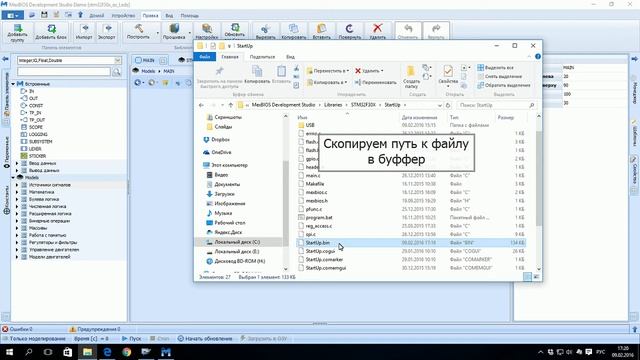The width and height of the screenshot is (640, 360).
Task: Click the block filter text field
Action: (x=64, y=72)
